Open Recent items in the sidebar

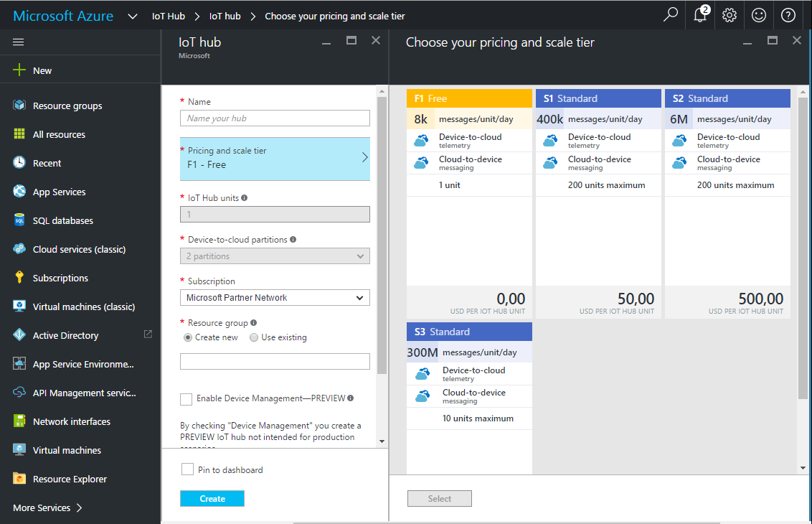click(46, 162)
